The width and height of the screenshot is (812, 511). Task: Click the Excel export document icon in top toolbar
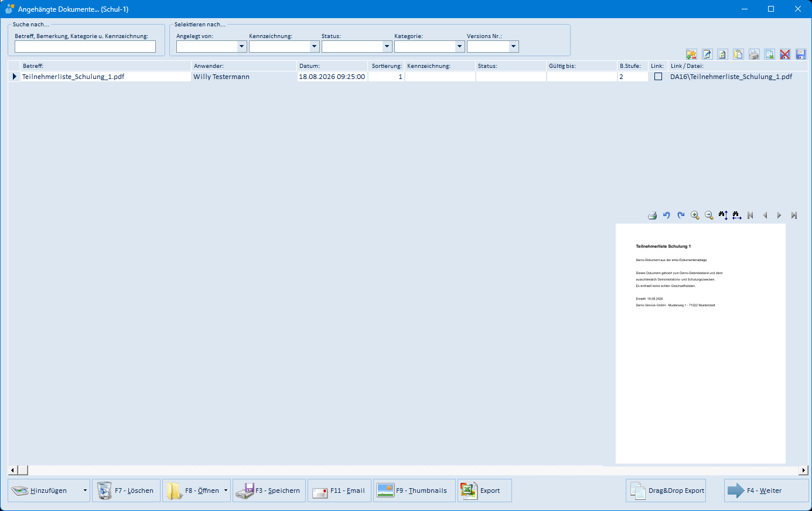(x=770, y=54)
